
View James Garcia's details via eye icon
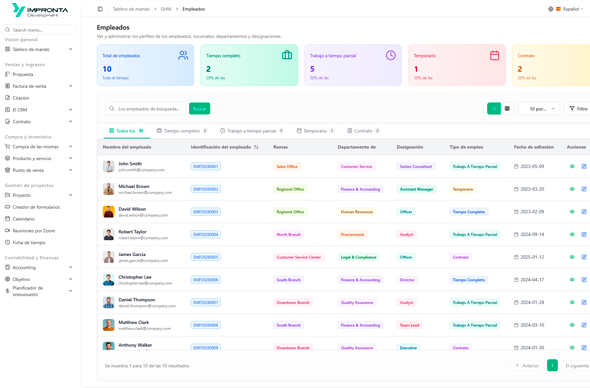[572, 257]
